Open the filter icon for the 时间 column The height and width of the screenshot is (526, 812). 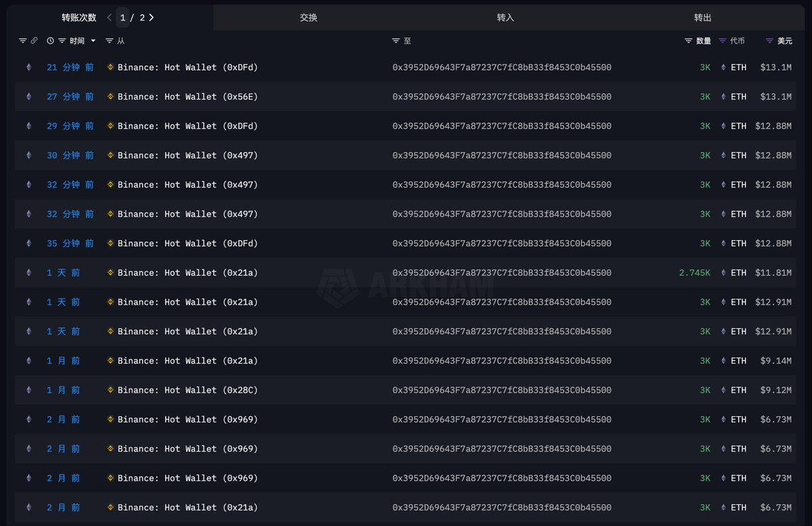[62, 41]
